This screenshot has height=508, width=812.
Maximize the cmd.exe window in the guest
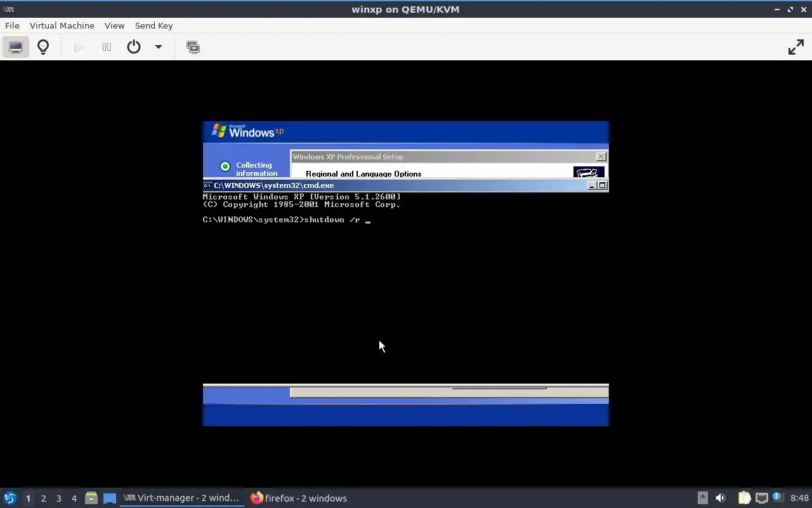coord(603,185)
